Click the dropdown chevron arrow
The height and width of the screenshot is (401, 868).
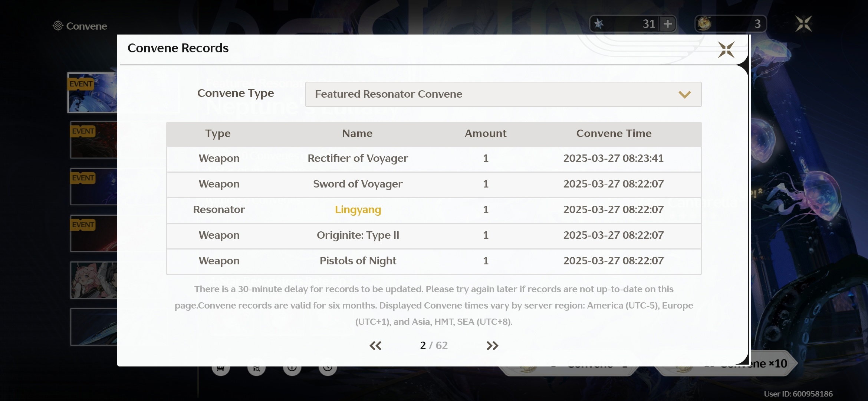point(684,95)
